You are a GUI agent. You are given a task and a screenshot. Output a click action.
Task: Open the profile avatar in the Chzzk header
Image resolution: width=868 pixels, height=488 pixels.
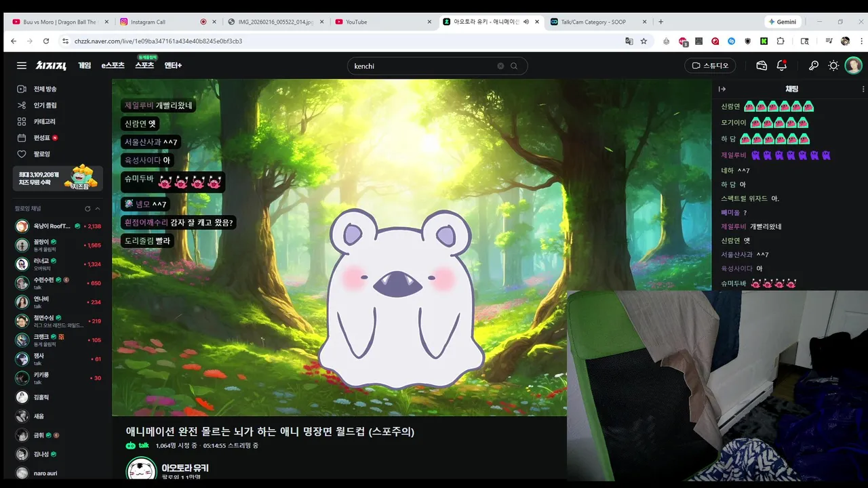pyautogui.click(x=853, y=66)
